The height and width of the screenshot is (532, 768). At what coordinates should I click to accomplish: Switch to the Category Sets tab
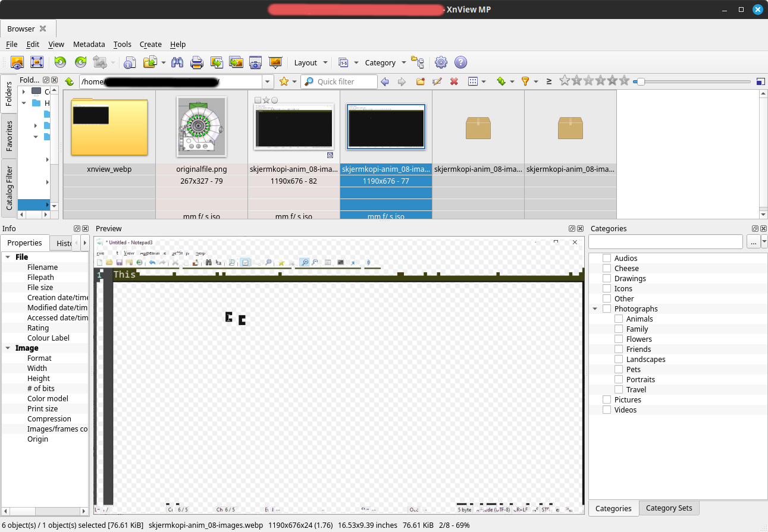[669, 508]
